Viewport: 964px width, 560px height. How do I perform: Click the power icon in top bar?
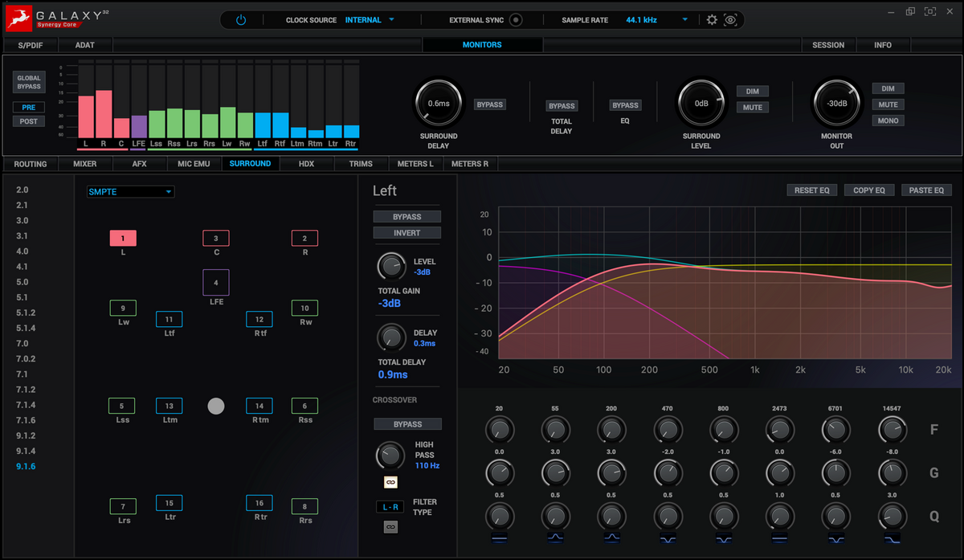coord(240,20)
